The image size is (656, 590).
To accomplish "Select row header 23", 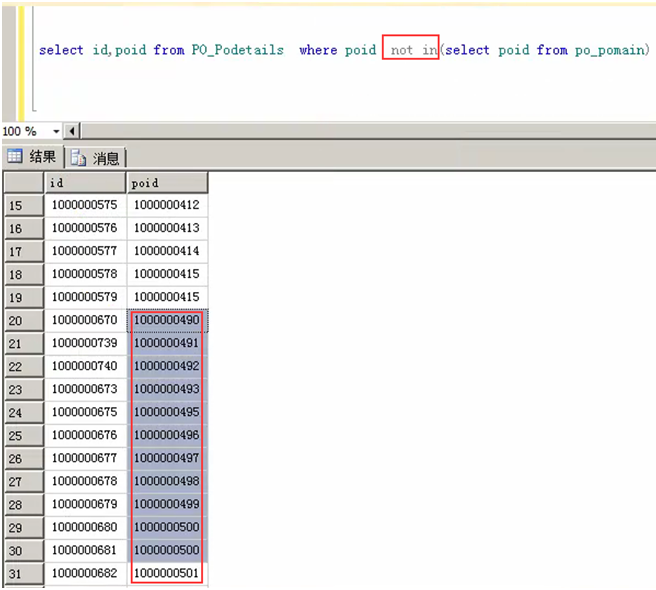I will [x=24, y=390].
